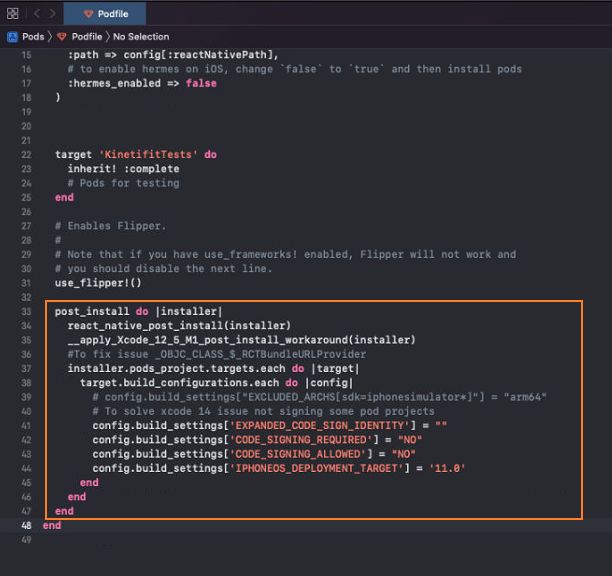
Task: Click 'CODE_SIGNING_REQUIRED' string
Action: tap(301, 440)
